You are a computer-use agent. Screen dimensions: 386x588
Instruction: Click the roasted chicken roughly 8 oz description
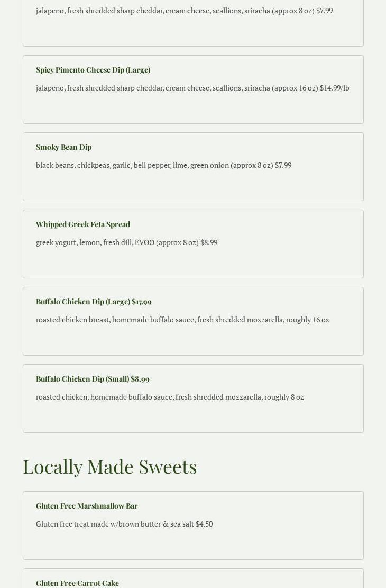tap(170, 397)
